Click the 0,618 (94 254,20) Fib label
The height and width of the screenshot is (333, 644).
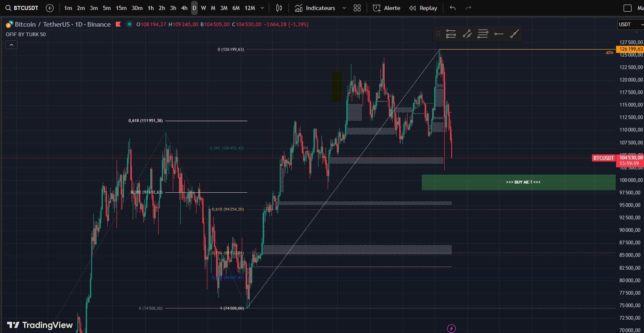coord(228,209)
